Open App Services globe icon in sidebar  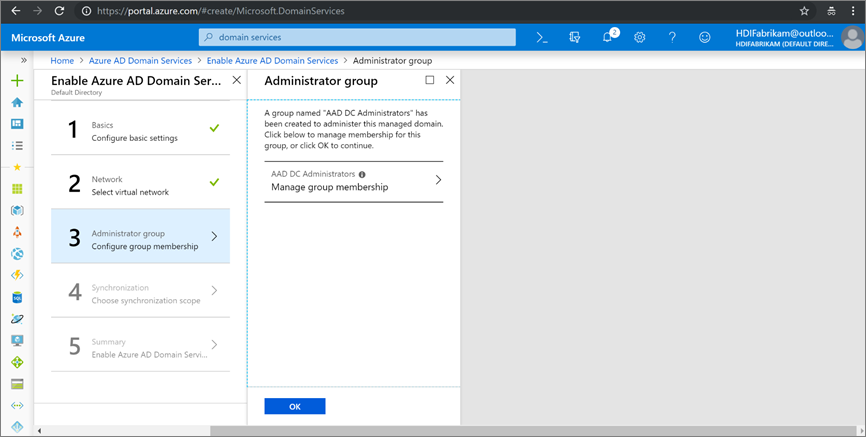pyautogui.click(x=17, y=254)
